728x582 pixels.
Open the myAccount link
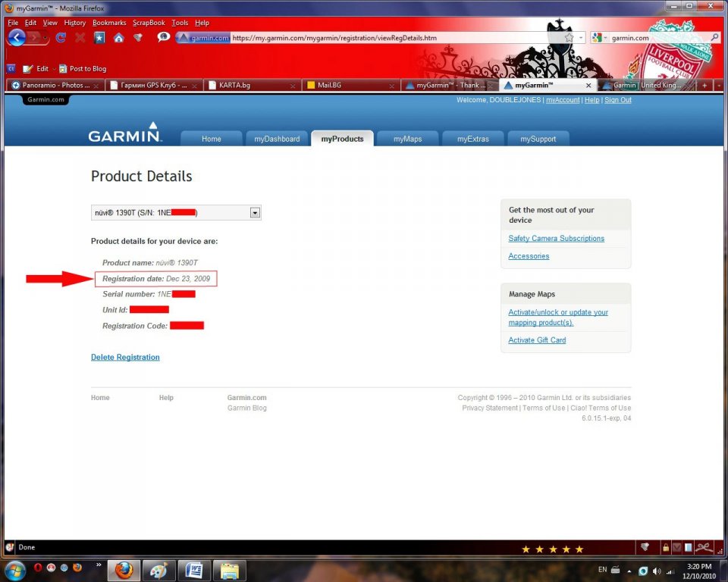(563, 100)
